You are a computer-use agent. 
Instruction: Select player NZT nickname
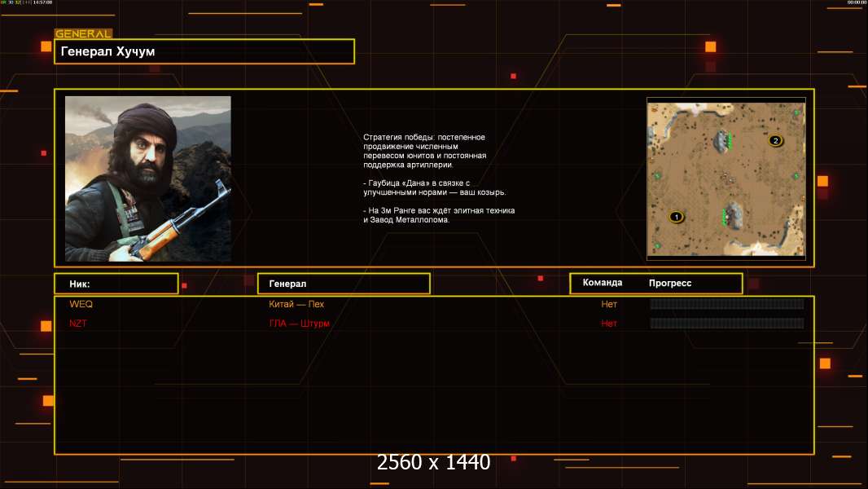pos(78,324)
